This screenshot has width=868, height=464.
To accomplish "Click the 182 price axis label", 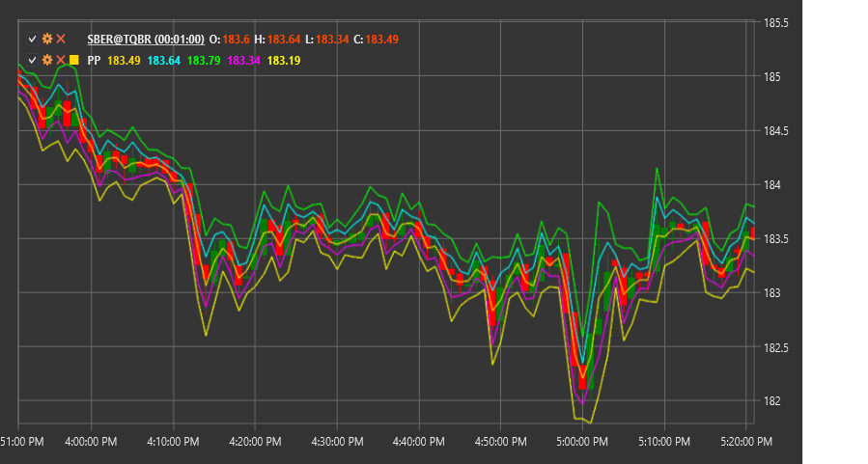I will point(772,400).
